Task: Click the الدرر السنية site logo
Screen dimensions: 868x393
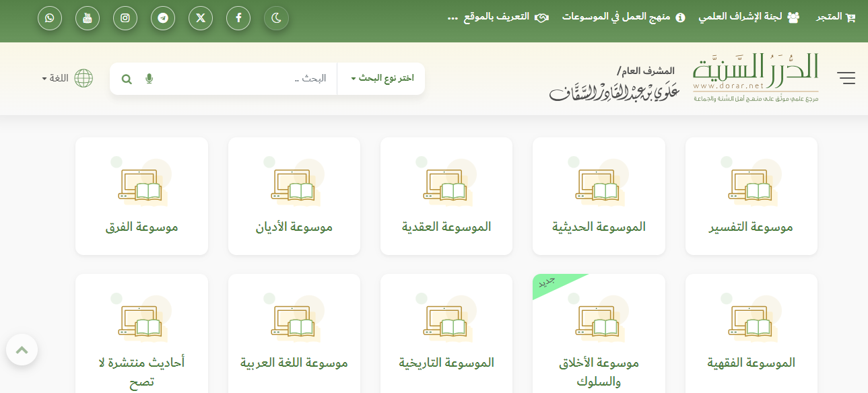Action: coord(756,77)
